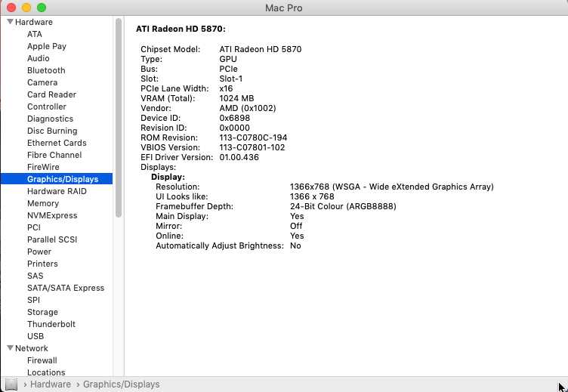The height and width of the screenshot is (392, 568).
Task: Select SPI in the sidebar
Action: point(34,300)
